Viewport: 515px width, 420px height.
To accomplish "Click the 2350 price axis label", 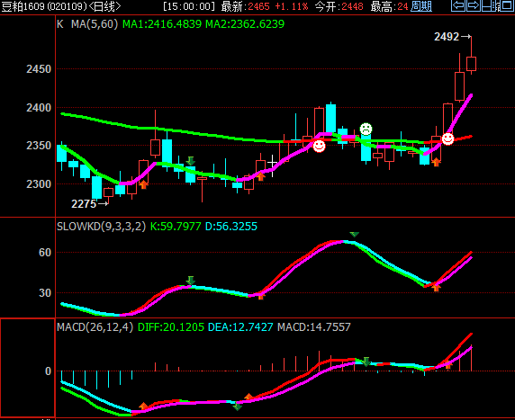I will click(39, 146).
